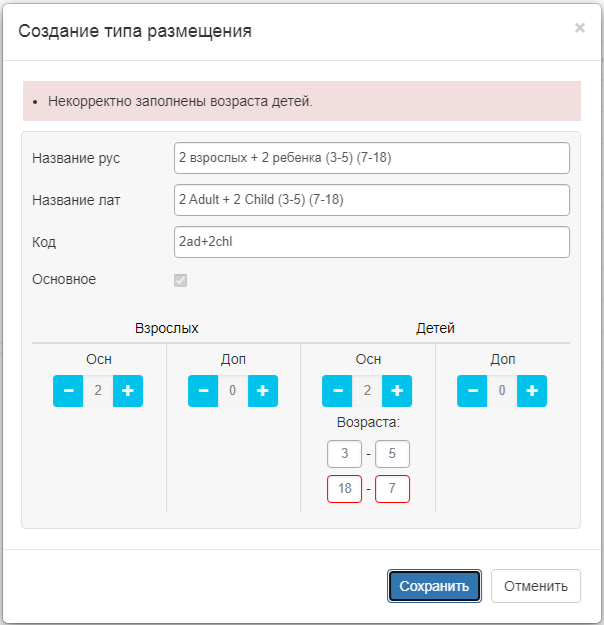Increase main children count with plus button
This screenshot has height=625, width=604.
coord(397,391)
